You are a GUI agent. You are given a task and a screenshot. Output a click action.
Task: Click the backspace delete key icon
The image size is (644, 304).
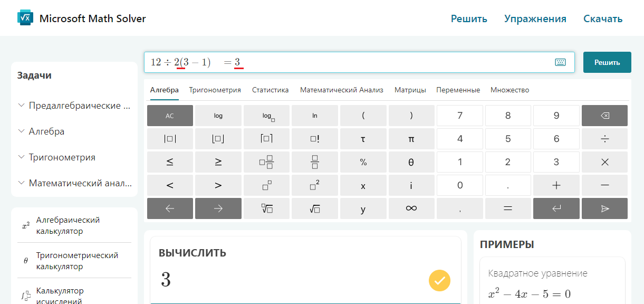click(604, 116)
